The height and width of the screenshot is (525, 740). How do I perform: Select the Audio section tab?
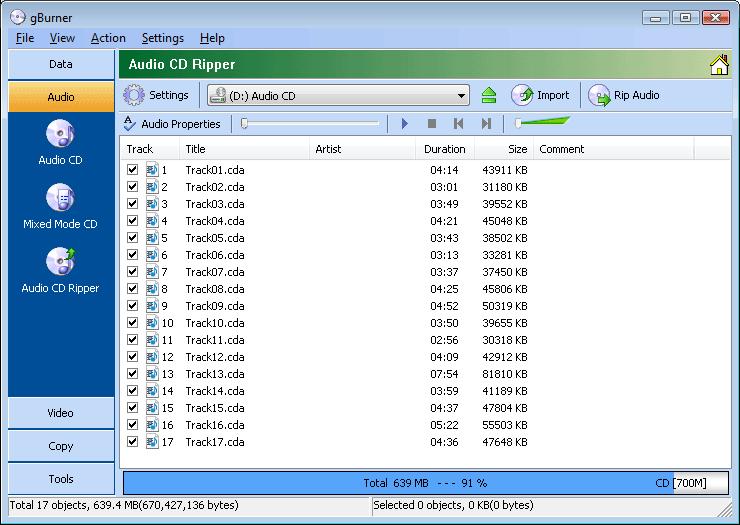[x=61, y=97]
